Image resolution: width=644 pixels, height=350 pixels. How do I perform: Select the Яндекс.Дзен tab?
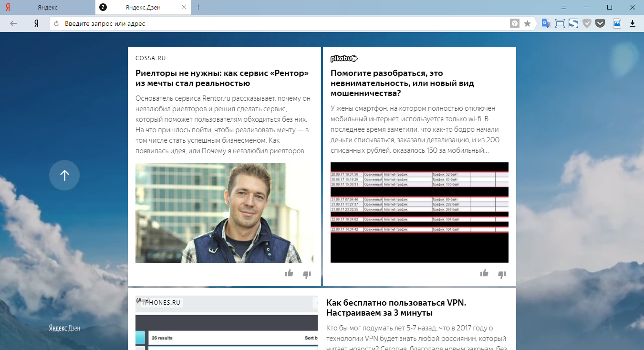click(x=143, y=7)
